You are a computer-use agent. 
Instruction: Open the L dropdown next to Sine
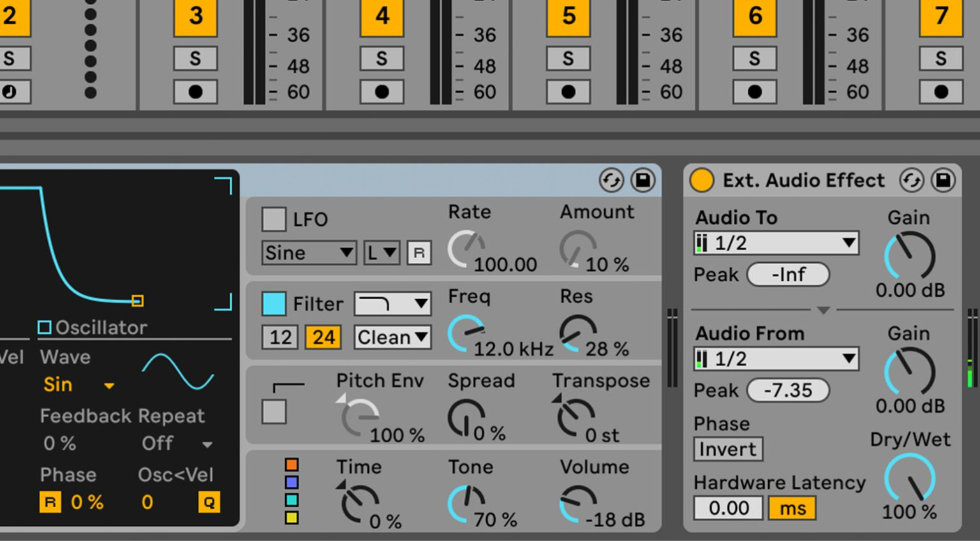tap(382, 253)
